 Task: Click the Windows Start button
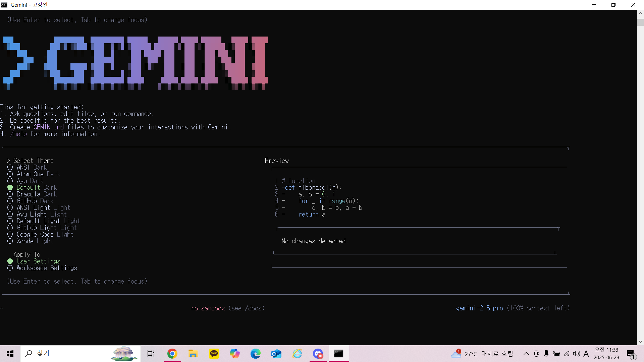point(10,354)
